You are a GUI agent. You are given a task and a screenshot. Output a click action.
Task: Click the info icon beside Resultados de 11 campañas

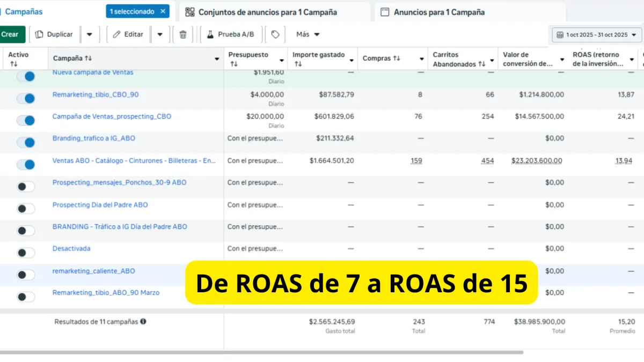pos(143,322)
